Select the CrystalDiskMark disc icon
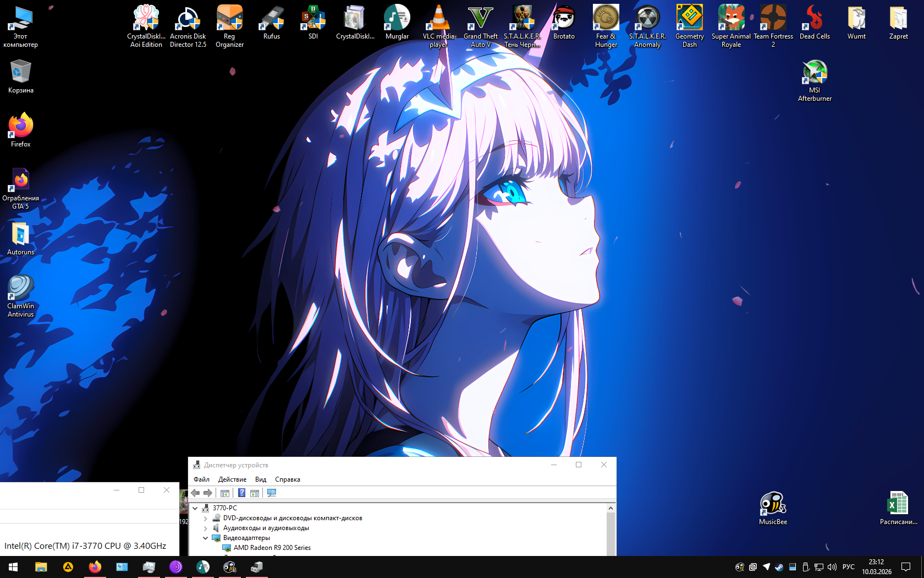The width and height of the screenshot is (924, 578). click(355, 23)
